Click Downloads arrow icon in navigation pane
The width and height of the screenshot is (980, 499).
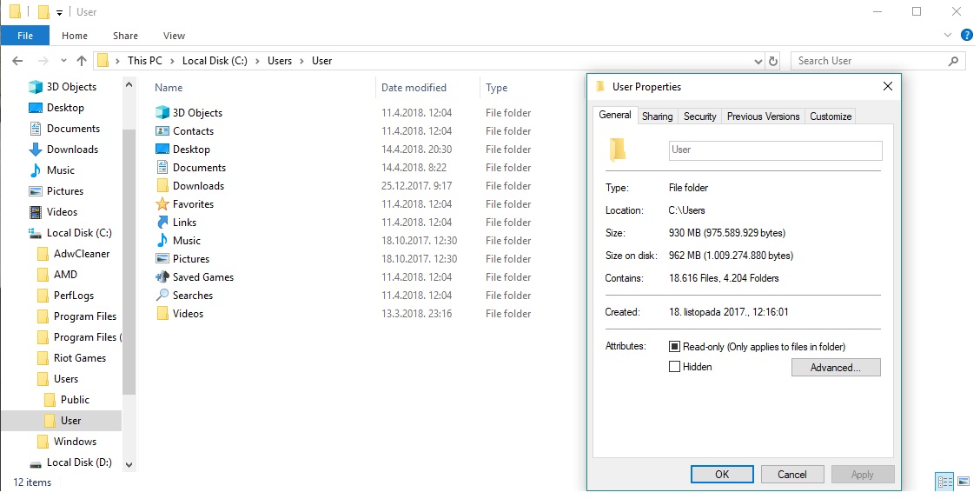point(36,150)
